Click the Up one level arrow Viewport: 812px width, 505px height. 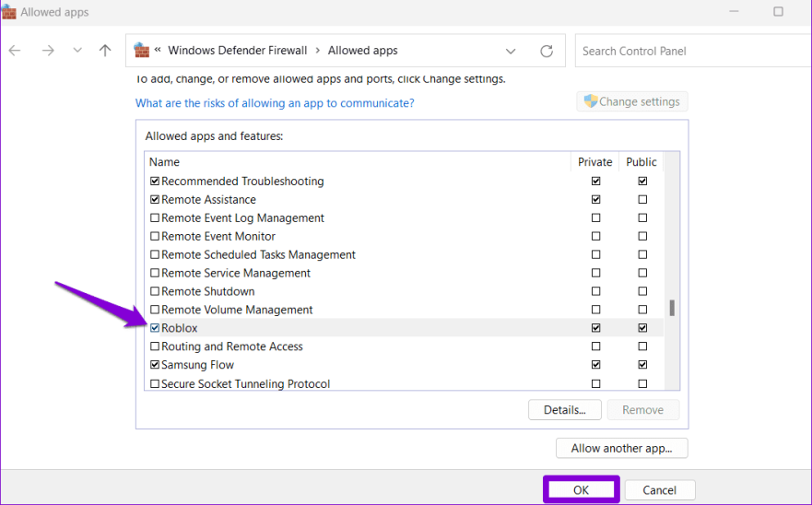coord(105,51)
